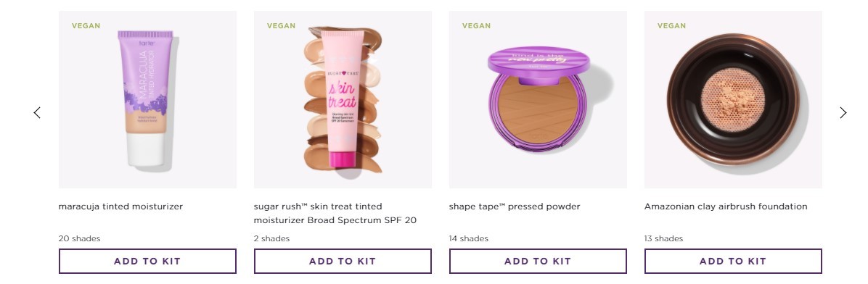Open maracuja tinted moisturizer title link

(120, 206)
